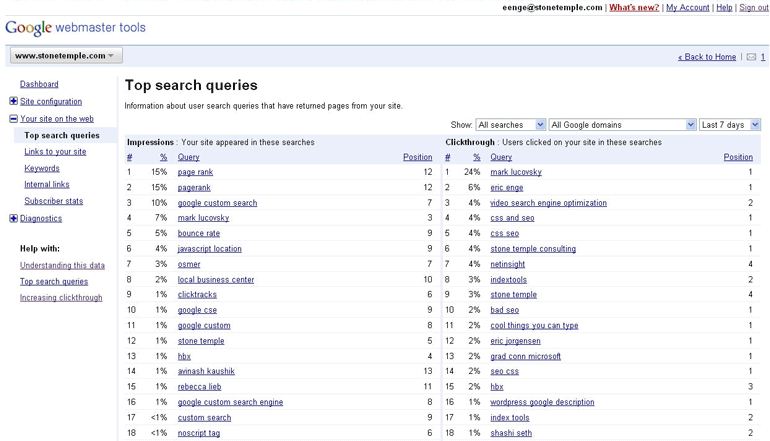The height and width of the screenshot is (441, 770).
Task: Open the Keywords sidebar item
Action: pos(42,168)
